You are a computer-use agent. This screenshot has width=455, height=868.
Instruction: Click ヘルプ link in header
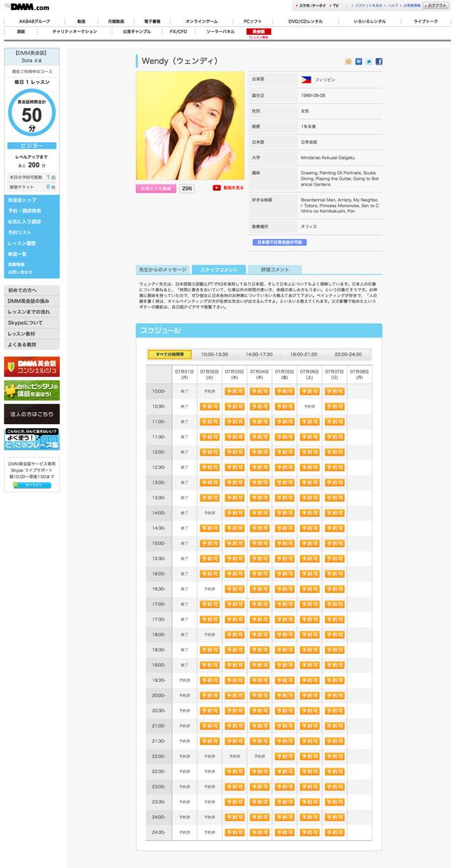pyautogui.click(x=392, y=5)
